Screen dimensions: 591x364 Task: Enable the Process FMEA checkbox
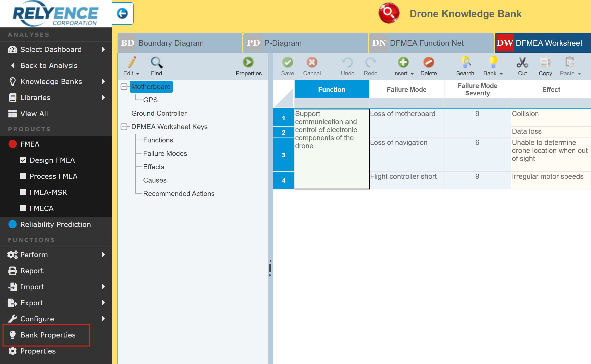click(x=23, y=176)
